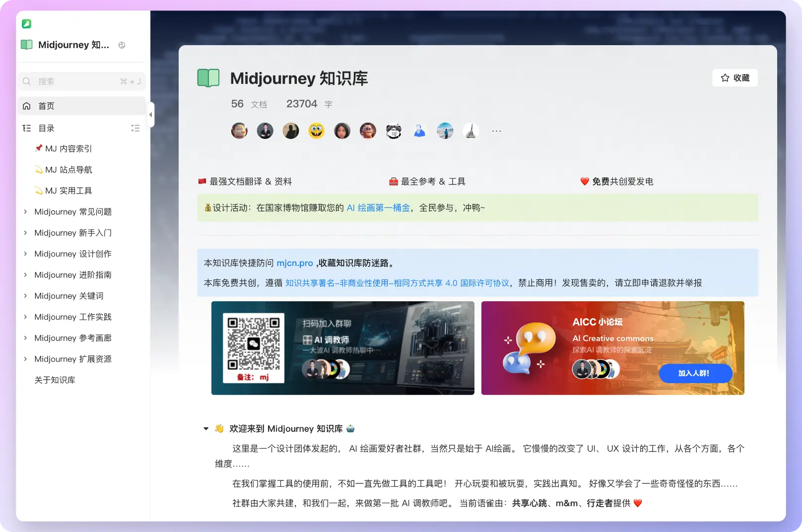Expand the Midjourney 关键词 folder
Screen dimensions: 802x532
(x=25, y=296)
